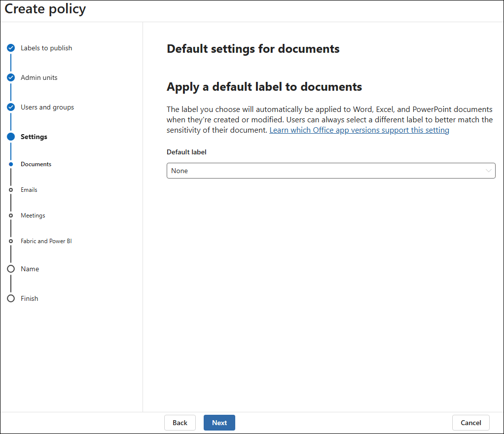
Task: Select the Name step label
Action: pos(30,269)
